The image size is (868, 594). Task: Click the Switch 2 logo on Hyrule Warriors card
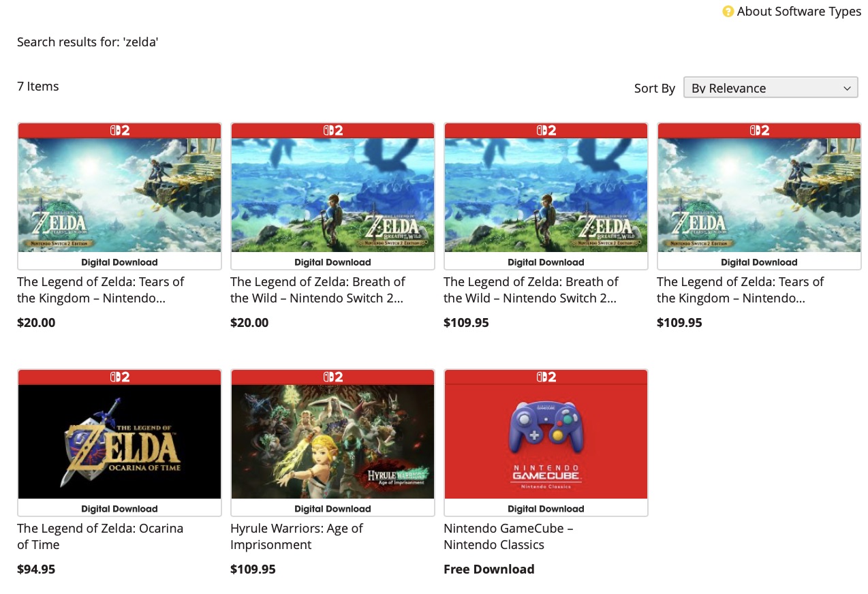333,377
